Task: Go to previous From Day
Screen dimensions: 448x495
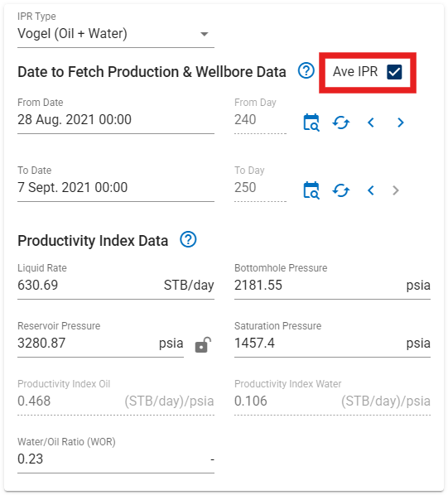Action: click(x=371, y=123)
